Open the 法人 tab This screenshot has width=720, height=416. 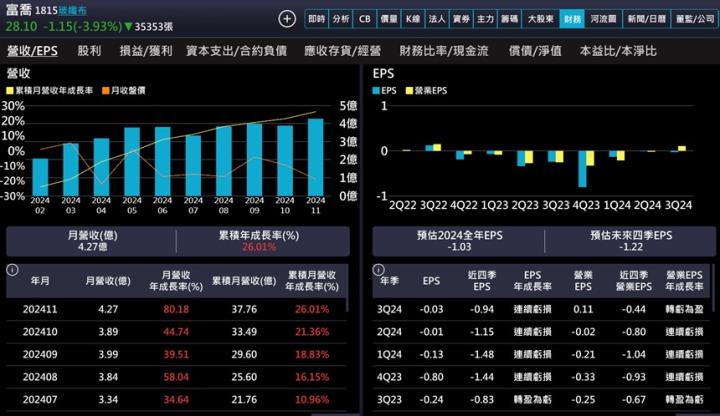click(x=437, y=19)
